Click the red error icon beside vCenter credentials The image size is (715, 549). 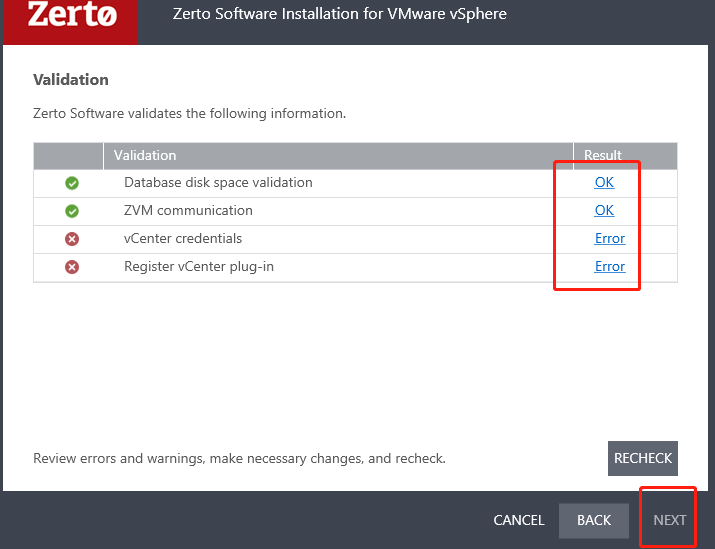72,239
